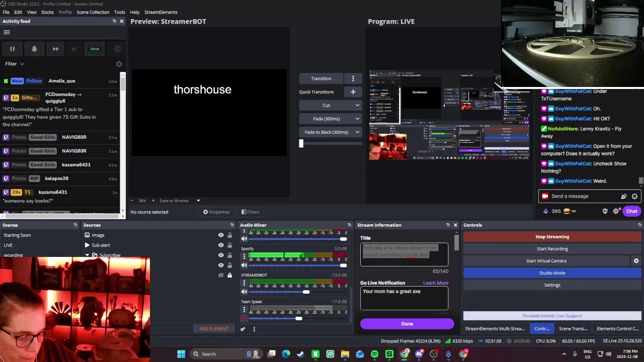Switch to StreamElements Multi-Stream tab
The width and height of the screenshot is (644, 362).
[495, 329]
